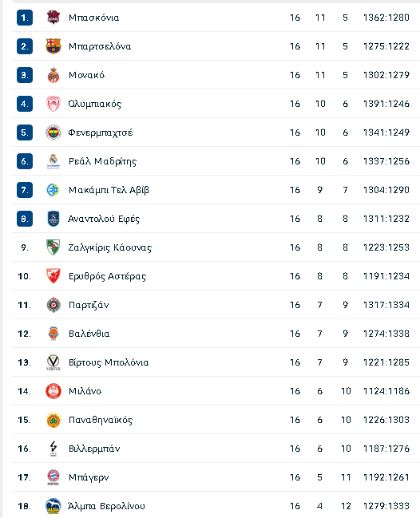Open Άλμπα Βερολίνου team page

[x=106, y=506]
